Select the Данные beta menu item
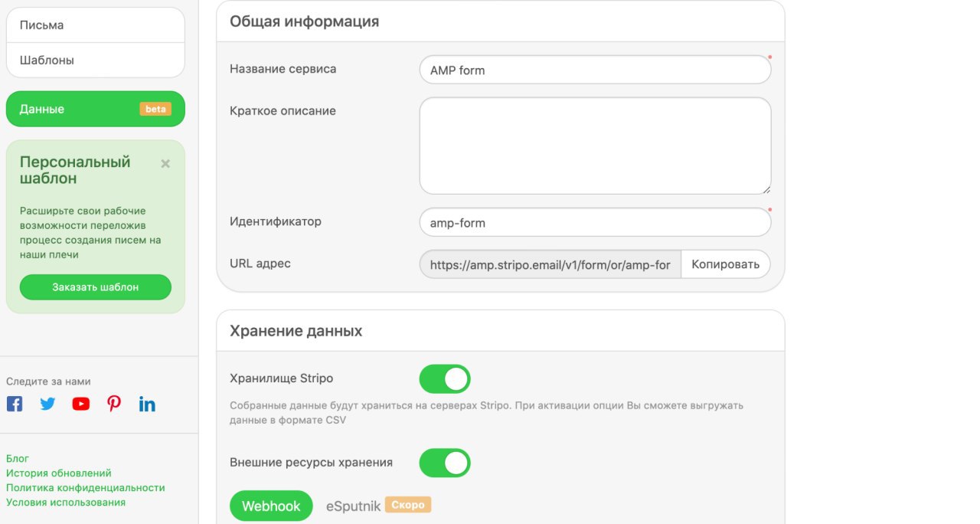This screenshot has width=980, height=524. point(96,109)
